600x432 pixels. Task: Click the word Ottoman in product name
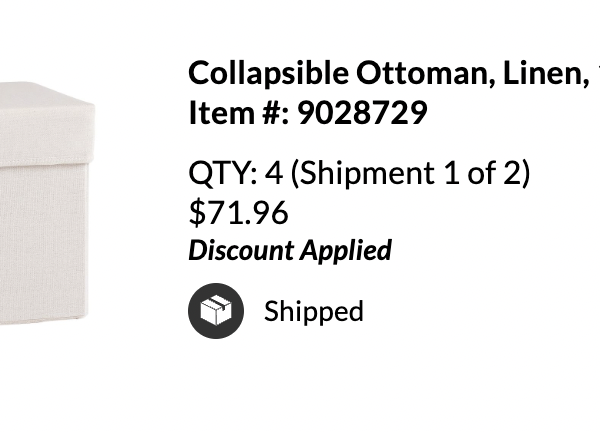click(x=425, y=73)
